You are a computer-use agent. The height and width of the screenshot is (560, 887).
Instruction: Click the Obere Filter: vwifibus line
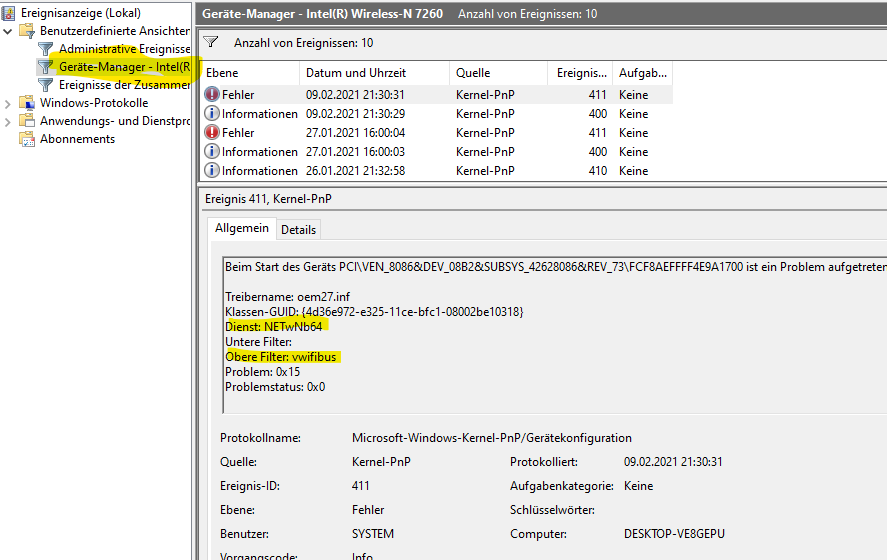click(x=281, y=357)
